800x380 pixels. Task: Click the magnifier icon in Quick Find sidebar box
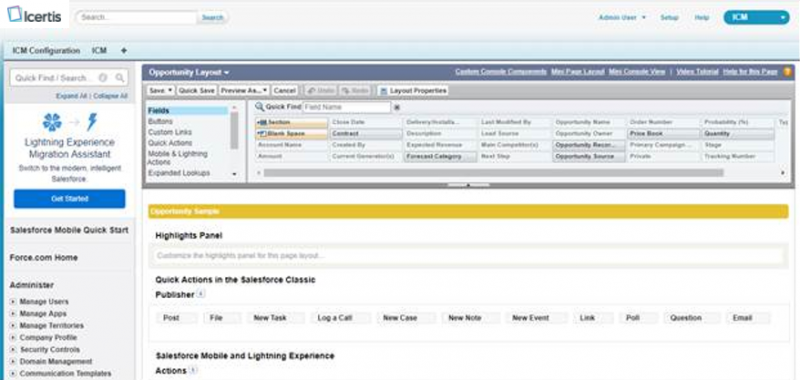119,78
